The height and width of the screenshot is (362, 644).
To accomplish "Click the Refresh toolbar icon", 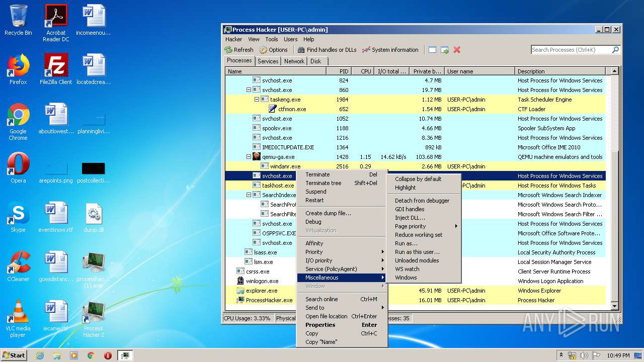I will coord(228,50).
